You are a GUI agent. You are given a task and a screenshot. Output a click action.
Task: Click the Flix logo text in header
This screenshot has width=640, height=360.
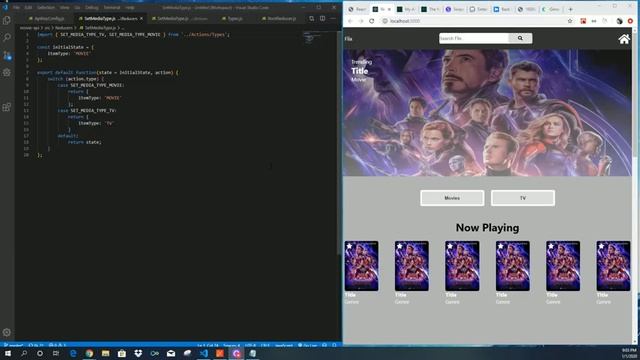pyautogui.click(x=348, y=39)
